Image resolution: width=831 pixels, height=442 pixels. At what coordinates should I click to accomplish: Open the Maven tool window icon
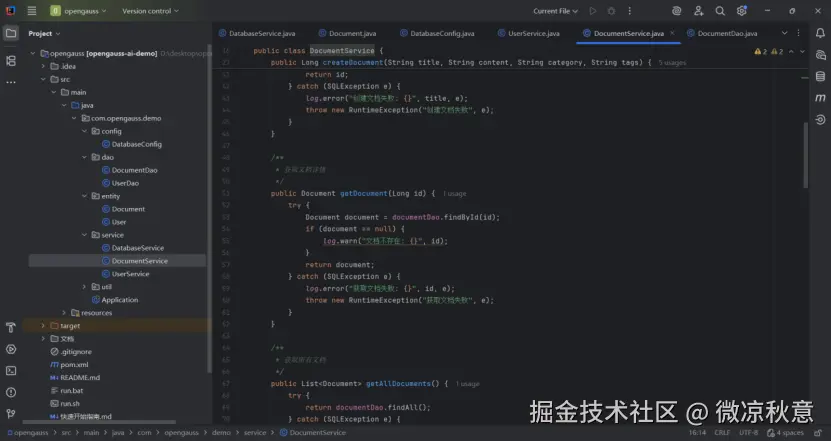point(820,98)
